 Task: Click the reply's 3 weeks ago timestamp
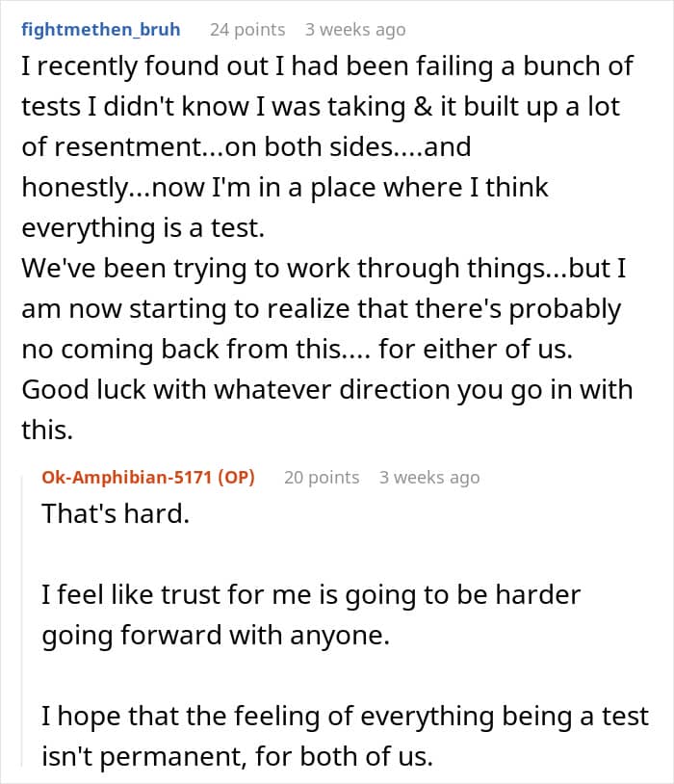pyautogui.click(x=429, y=477)
